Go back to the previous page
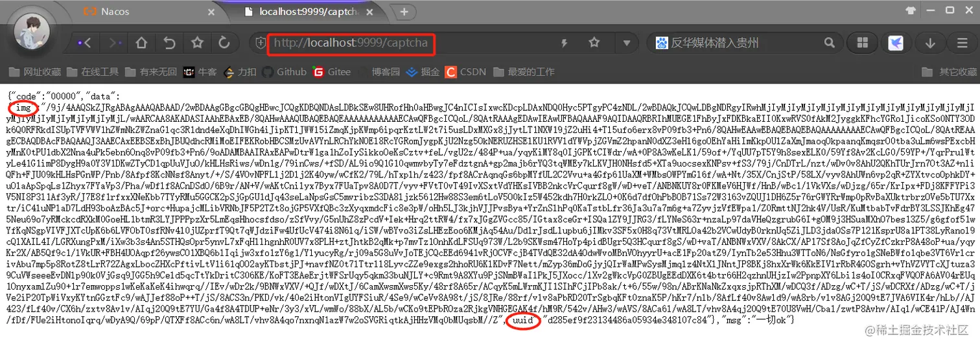980x348 pixels. click(84, 43)
